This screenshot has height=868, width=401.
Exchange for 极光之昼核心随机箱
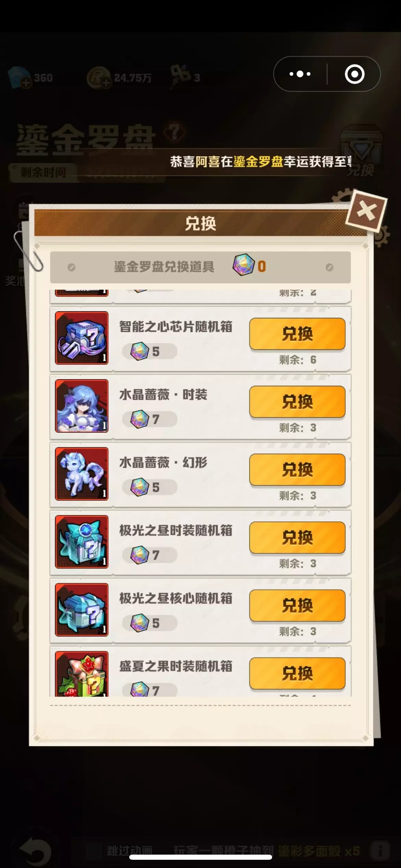[297, 605]
